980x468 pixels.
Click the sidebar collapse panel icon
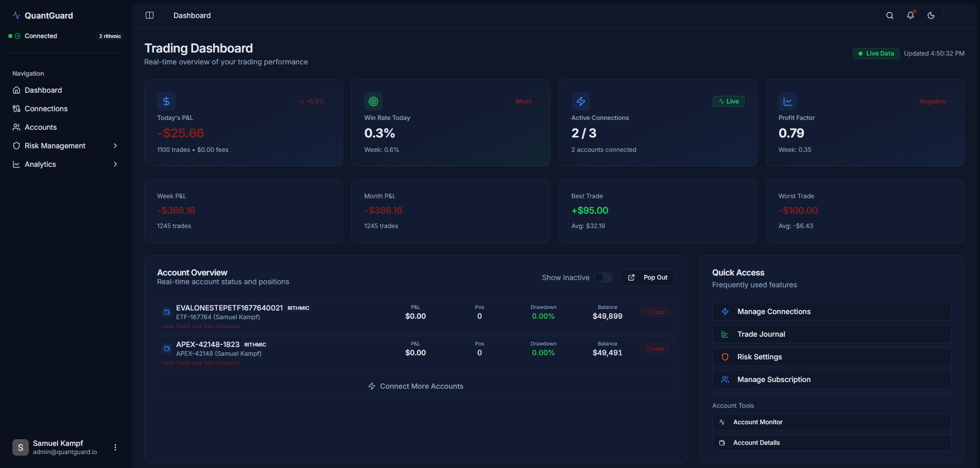tap(149, 15)
